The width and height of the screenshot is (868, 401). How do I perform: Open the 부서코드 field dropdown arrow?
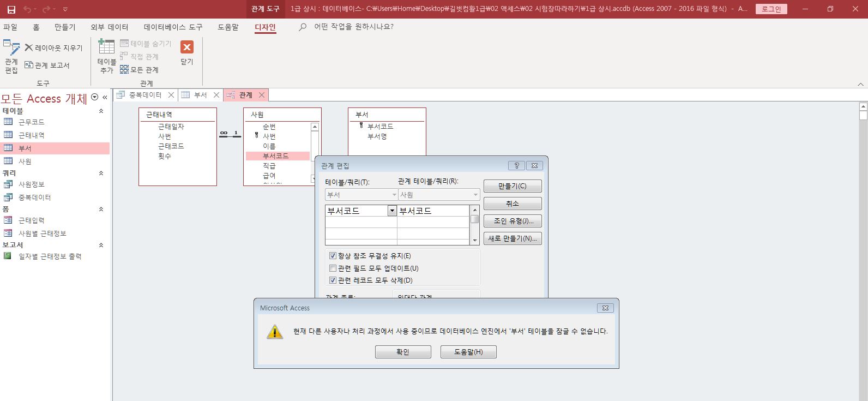tap(391, 211)
